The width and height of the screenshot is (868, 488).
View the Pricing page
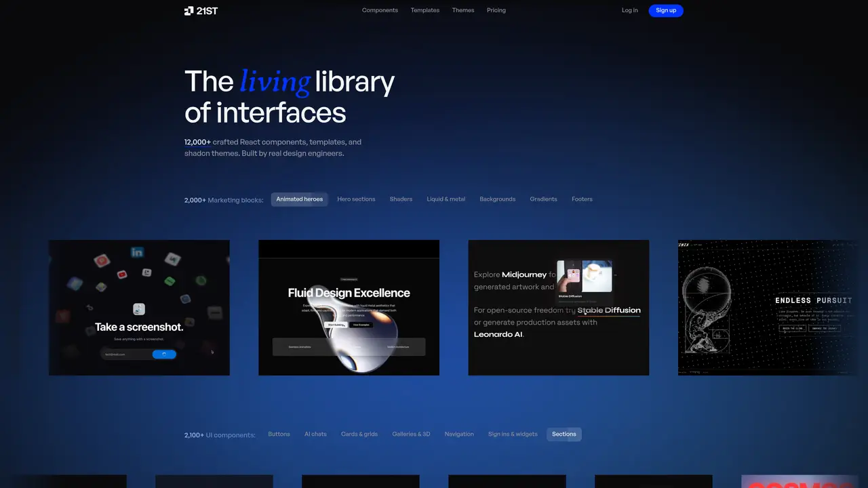coord(496,10)
